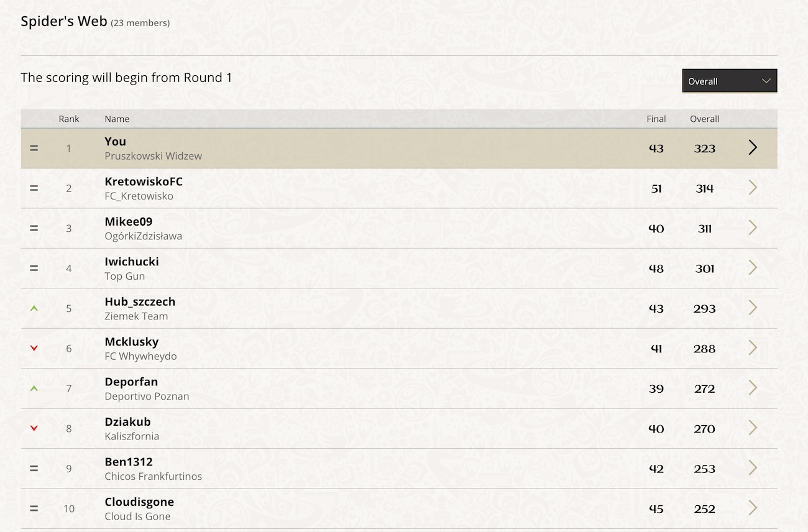This screenshot has width=808, height=532.
Task: Click the Rank column header
Action: click(x=69, y=119)
